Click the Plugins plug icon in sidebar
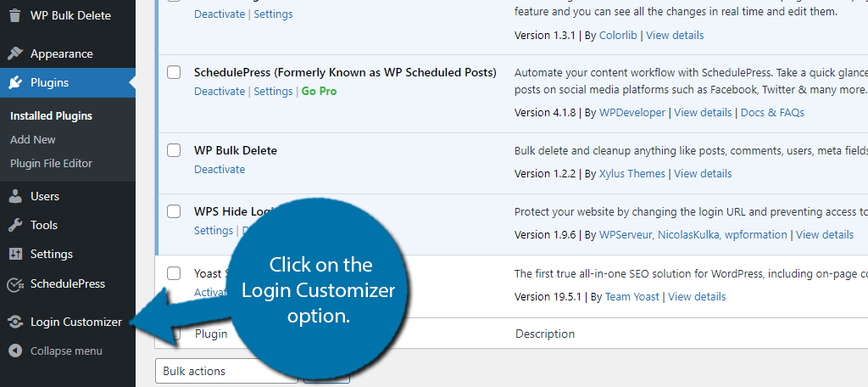This screenshot has width=868, height=387. (15, 82)
